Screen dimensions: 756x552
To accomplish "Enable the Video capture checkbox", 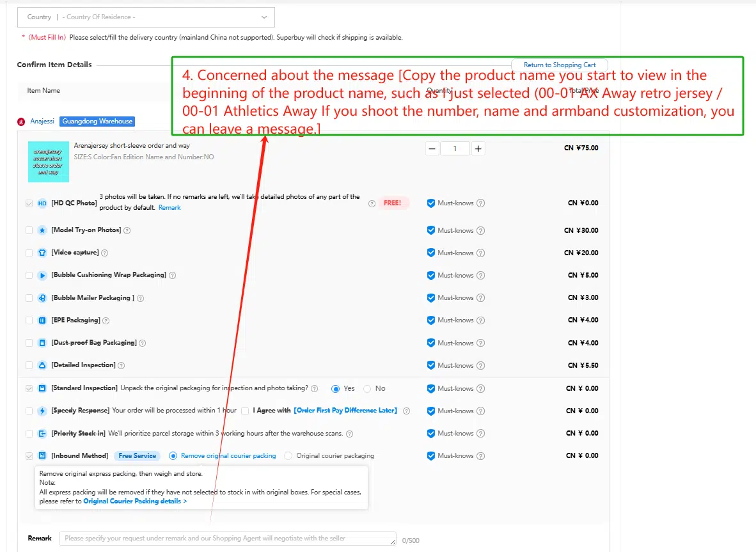I will point(29,253).
